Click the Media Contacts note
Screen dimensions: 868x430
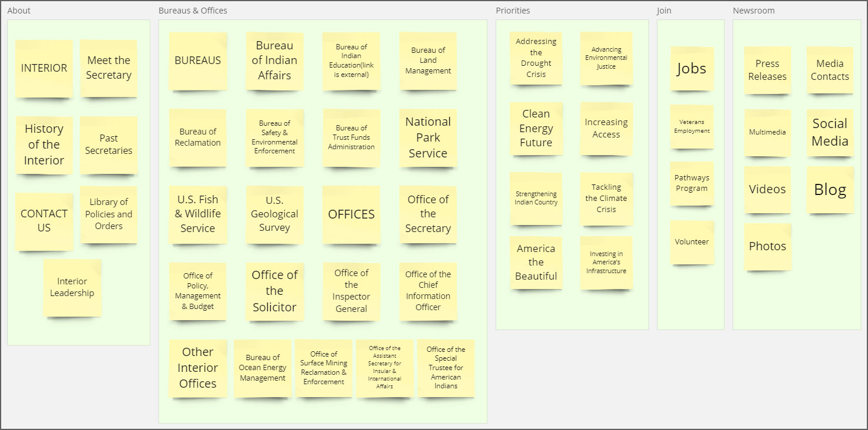coord(830,70)
